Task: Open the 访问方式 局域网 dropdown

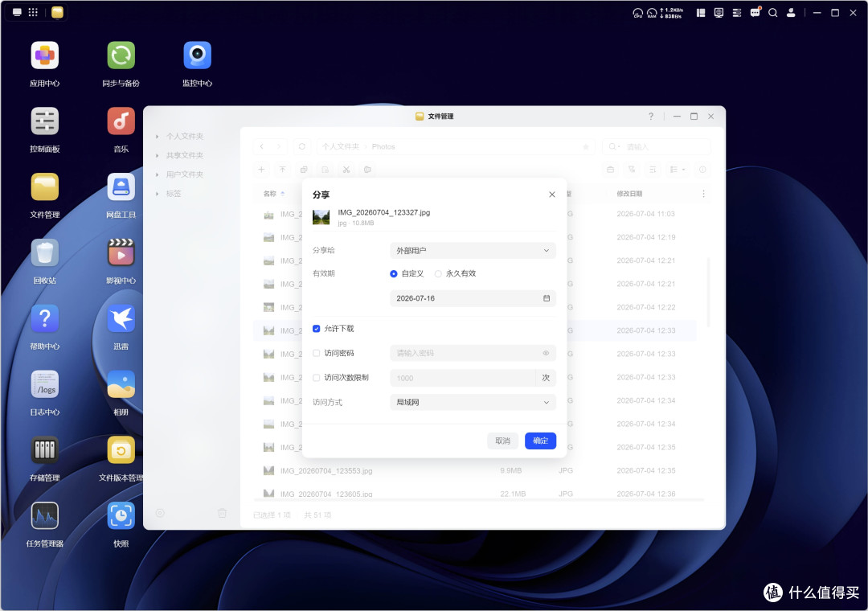Action: pyautogui.click(x=473, y=402)
